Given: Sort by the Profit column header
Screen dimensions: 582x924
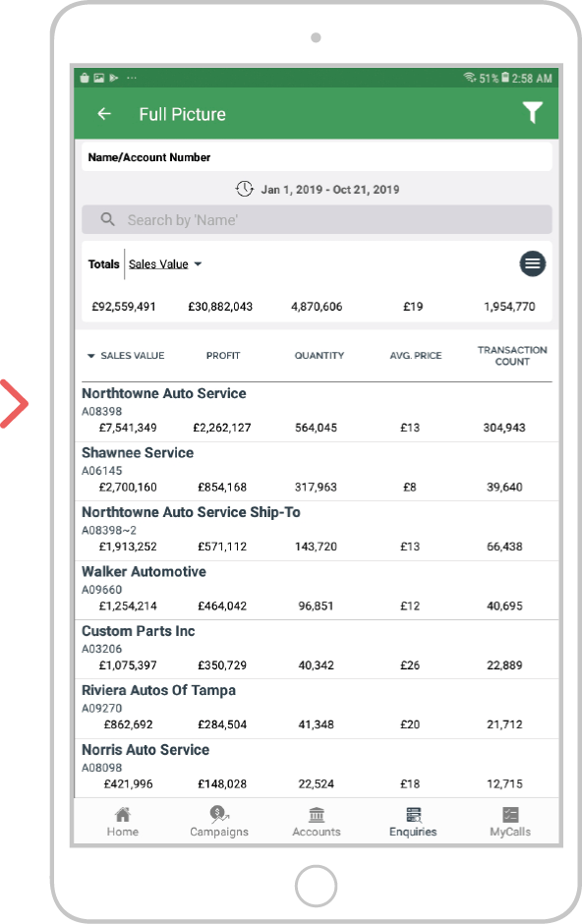Looking at the screenshot, I should [222, 355].
